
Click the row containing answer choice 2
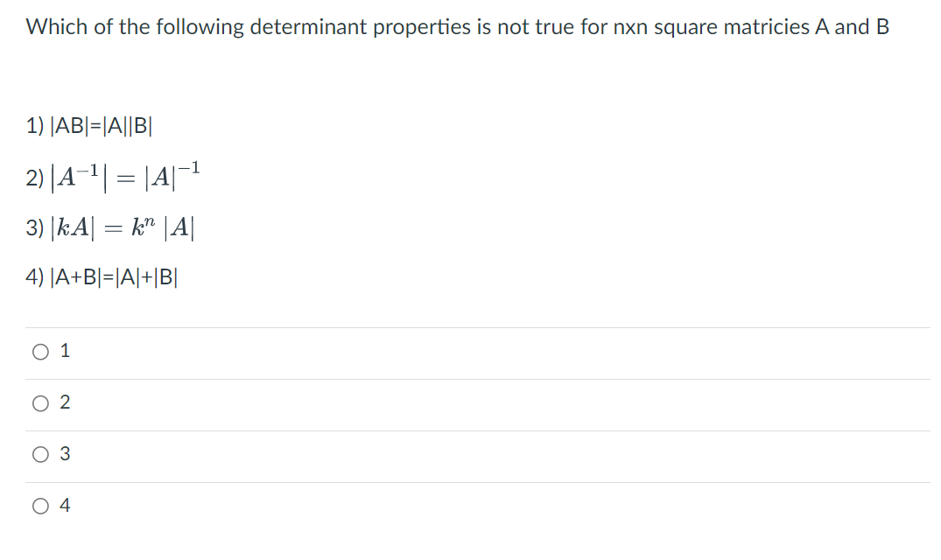point(350,402)
